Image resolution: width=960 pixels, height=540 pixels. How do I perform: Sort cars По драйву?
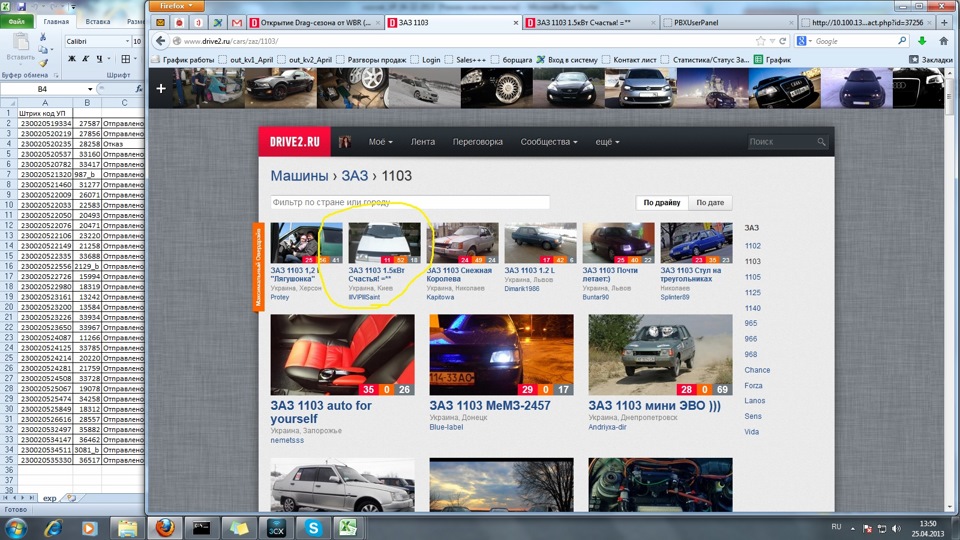(x=662, y=202)
